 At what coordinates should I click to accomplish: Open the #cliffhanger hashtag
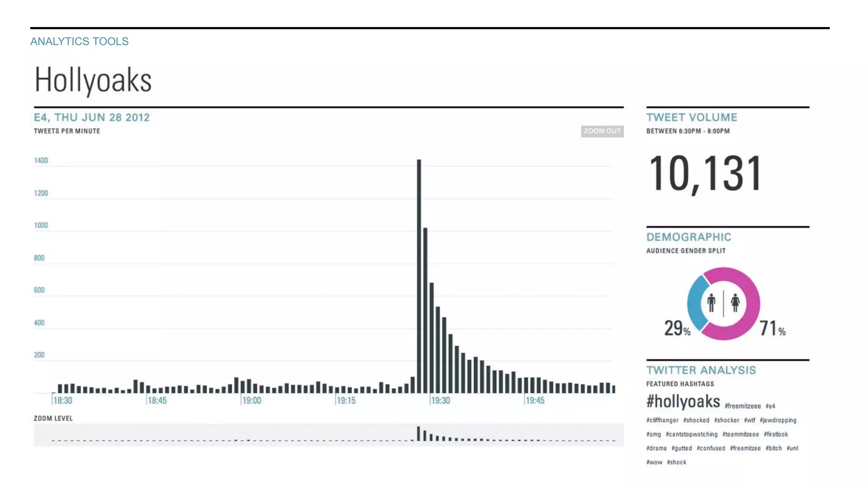click(x=662, y=420)
